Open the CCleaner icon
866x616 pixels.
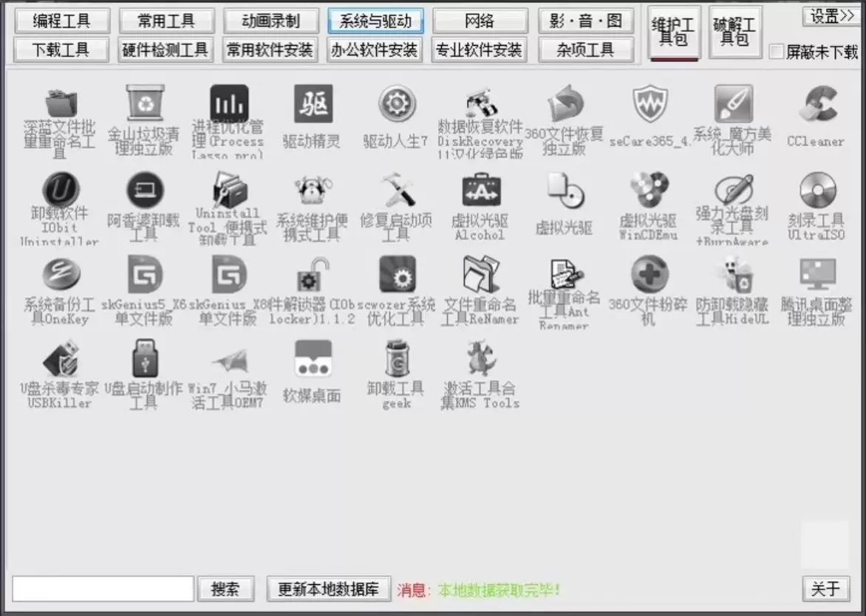[816, 106]
